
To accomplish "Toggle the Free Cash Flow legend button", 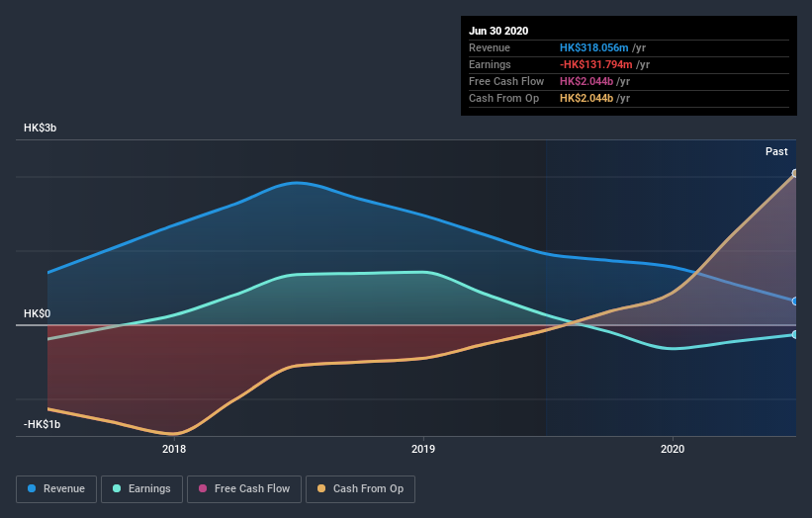I will pyautogui.click(x=244, y=489).
